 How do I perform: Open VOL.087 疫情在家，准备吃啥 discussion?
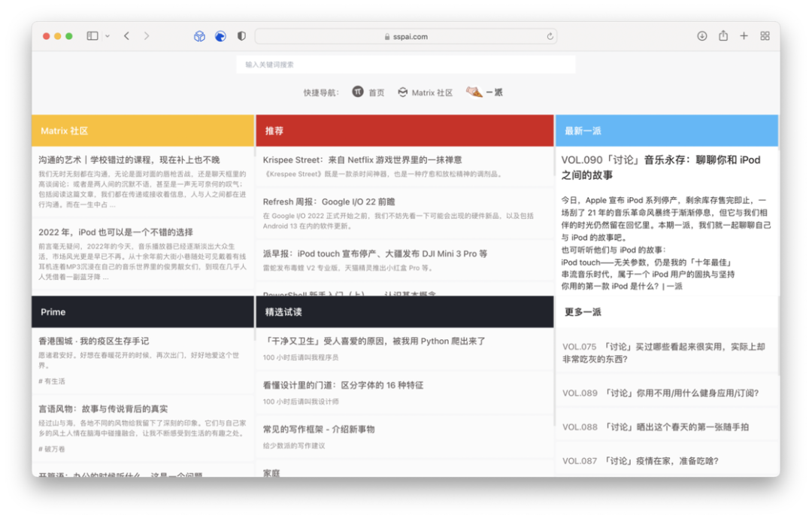click(x=641, y=461)
